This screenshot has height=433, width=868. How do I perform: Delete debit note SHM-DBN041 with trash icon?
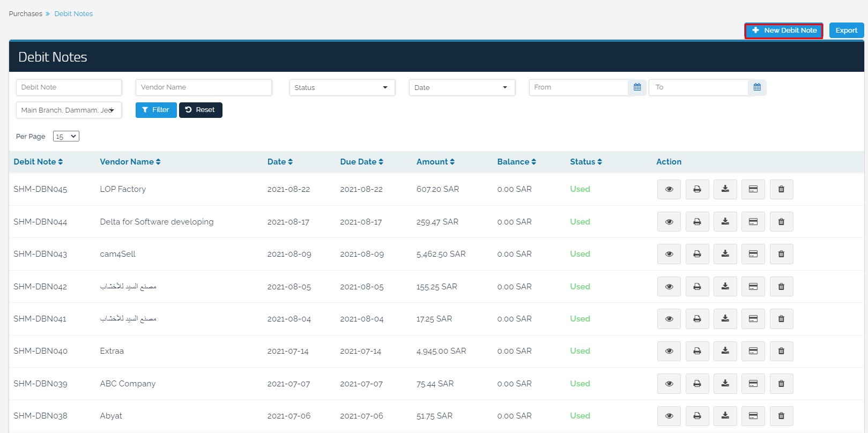click(781, 319)
